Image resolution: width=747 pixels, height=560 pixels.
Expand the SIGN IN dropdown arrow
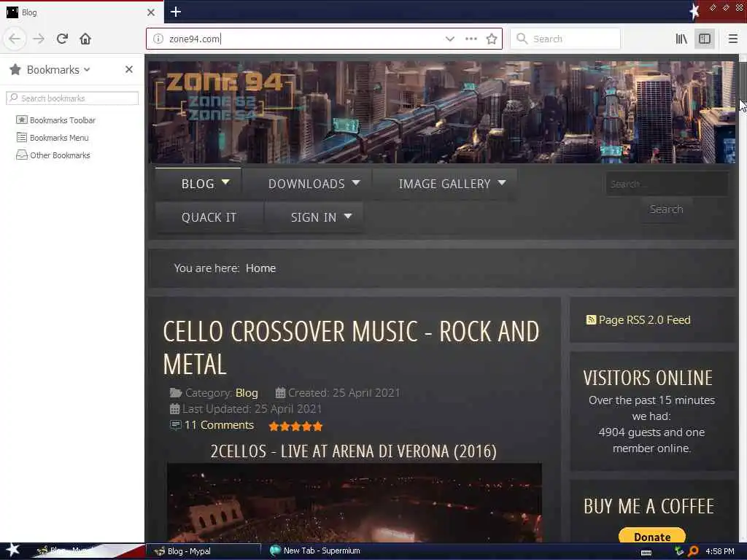click(x=348, y=216)
